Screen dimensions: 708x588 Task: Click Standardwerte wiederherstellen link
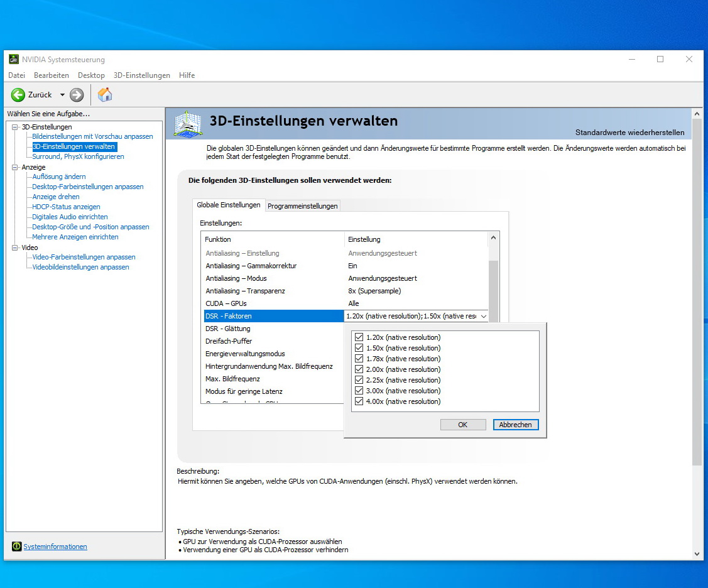click(x=629, y=133)
